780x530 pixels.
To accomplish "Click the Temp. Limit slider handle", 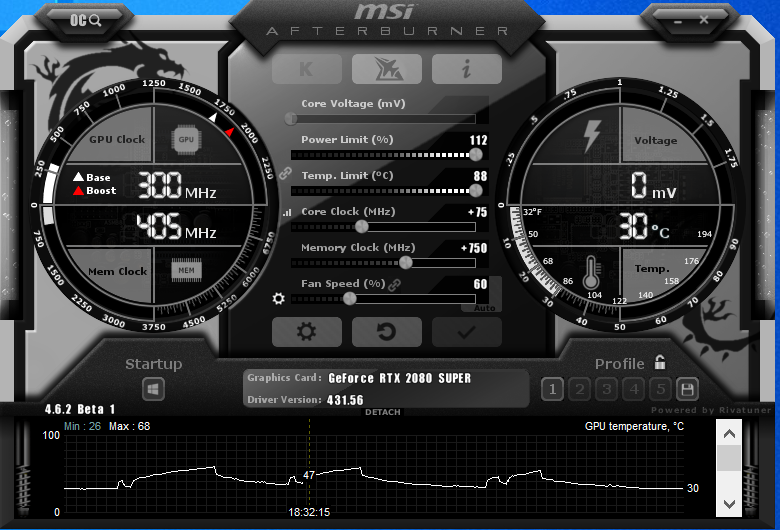I will (x=476, y=191).
